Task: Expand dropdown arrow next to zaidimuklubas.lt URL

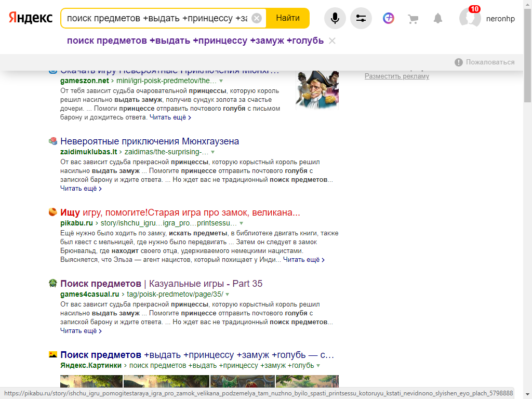Action: (213, 152)
